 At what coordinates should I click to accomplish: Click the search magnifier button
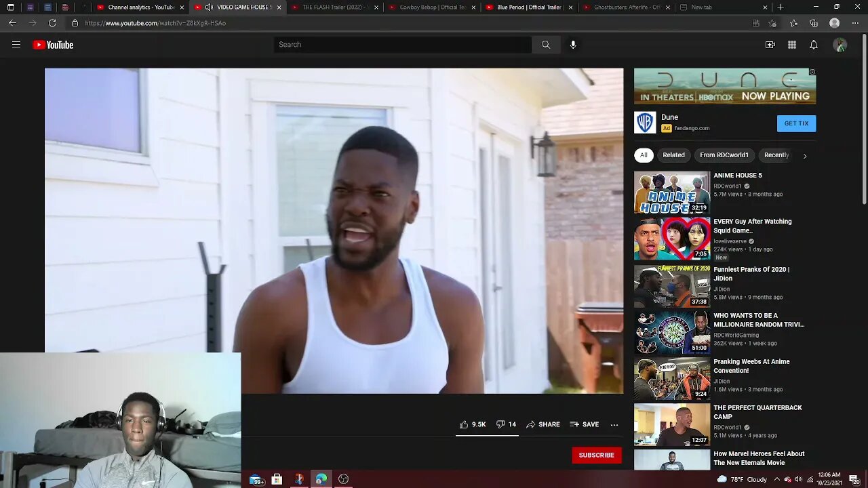click(546, 45)
